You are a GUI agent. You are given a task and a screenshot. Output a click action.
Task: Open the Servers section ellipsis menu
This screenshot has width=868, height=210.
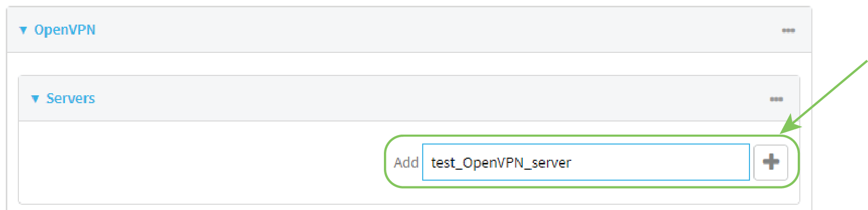(x=776, y=99)
